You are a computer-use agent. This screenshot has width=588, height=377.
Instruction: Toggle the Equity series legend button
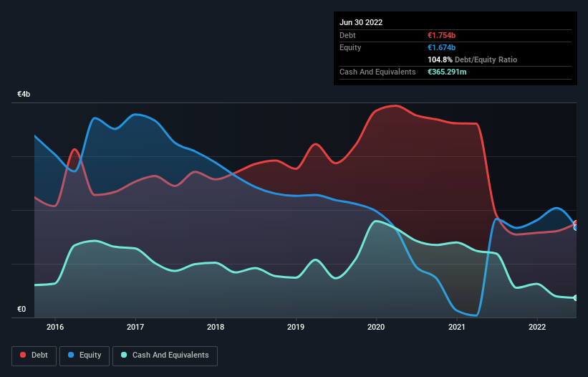click(x=85, y=355)
